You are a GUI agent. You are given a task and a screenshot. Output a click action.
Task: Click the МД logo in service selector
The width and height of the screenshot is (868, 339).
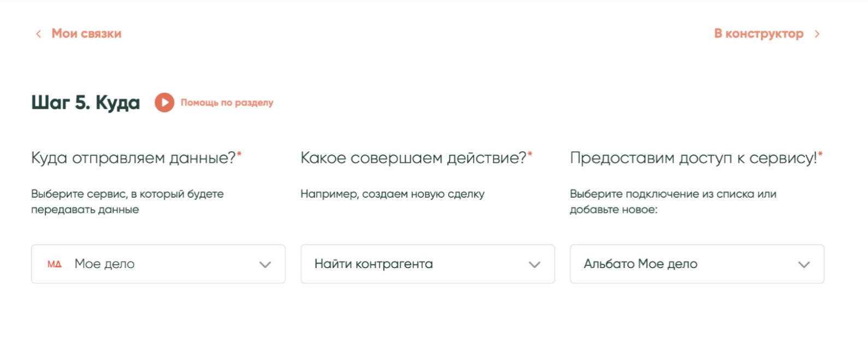(55, 264)
